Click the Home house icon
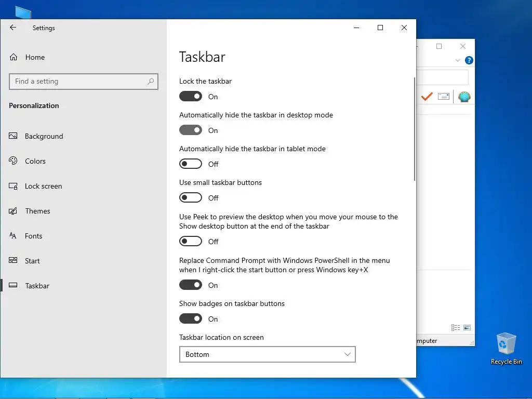 13,57
